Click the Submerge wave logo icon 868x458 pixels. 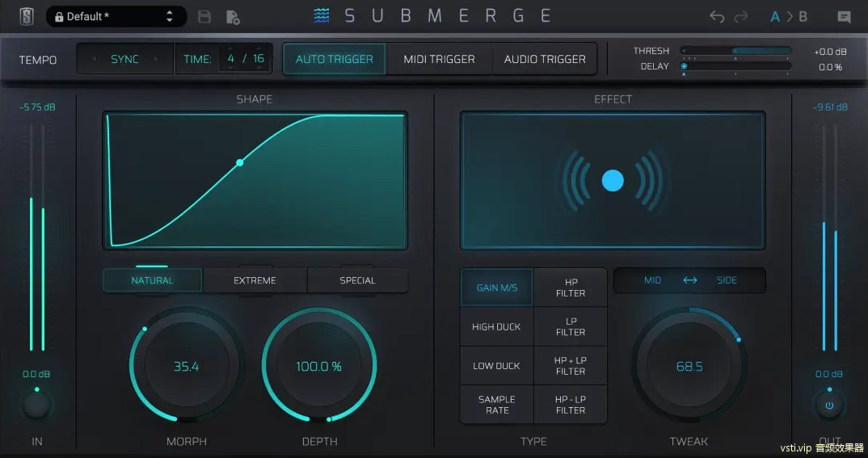pos(322,15)
